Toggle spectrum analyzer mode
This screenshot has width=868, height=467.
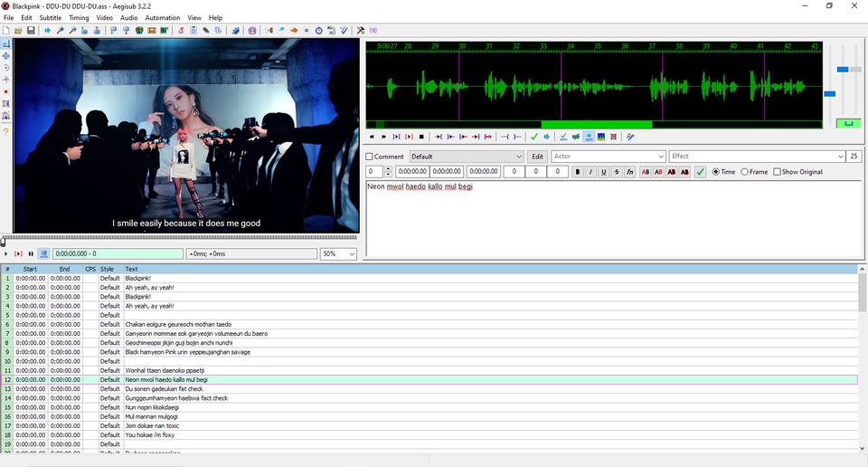[x=601, y=137]
